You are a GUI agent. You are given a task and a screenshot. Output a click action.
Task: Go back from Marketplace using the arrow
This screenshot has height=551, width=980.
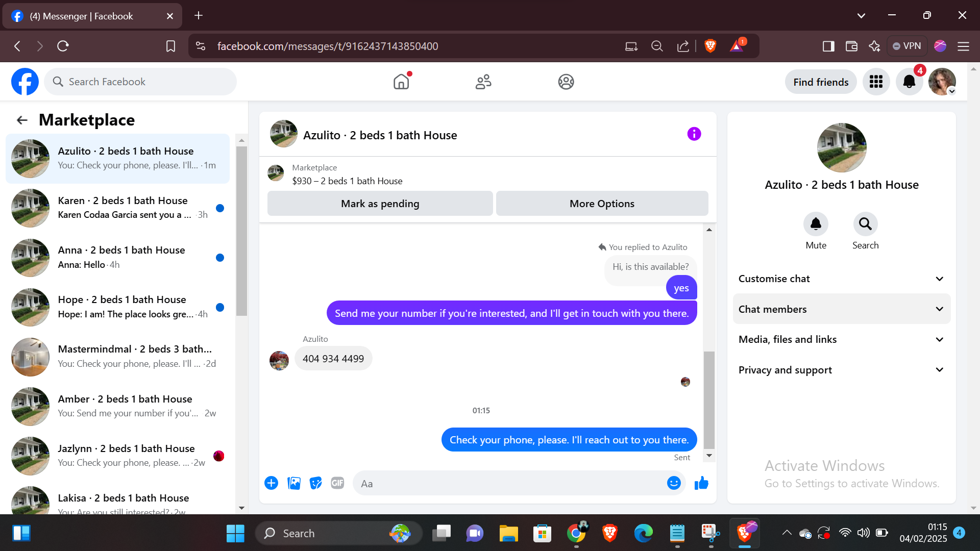[22, 120]
